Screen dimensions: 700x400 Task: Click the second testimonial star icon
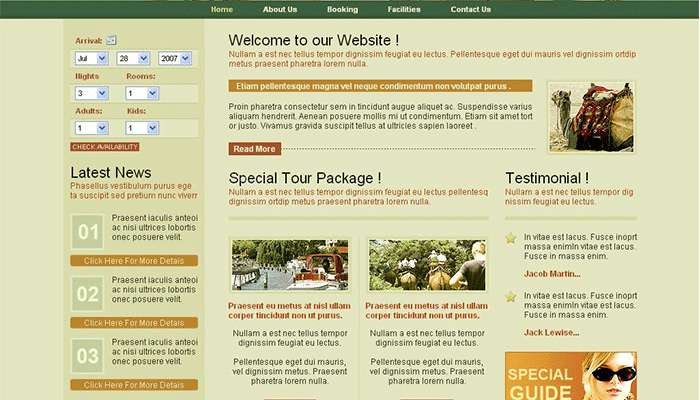(511, 297)
